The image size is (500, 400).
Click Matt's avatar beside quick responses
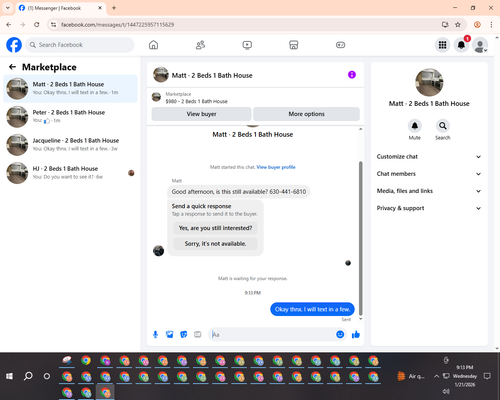click(x=158, y=251)
